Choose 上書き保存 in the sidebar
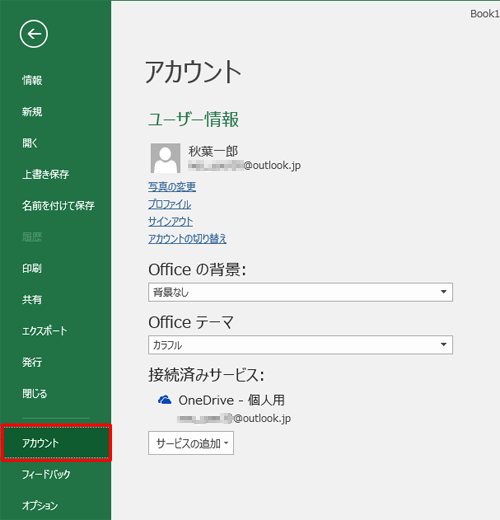This screenshot has height=520, width=500. (46, 174)
